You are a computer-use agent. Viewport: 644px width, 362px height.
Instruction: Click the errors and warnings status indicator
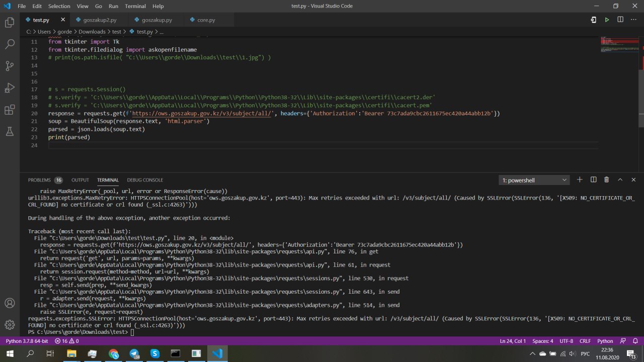coord(67,341)
